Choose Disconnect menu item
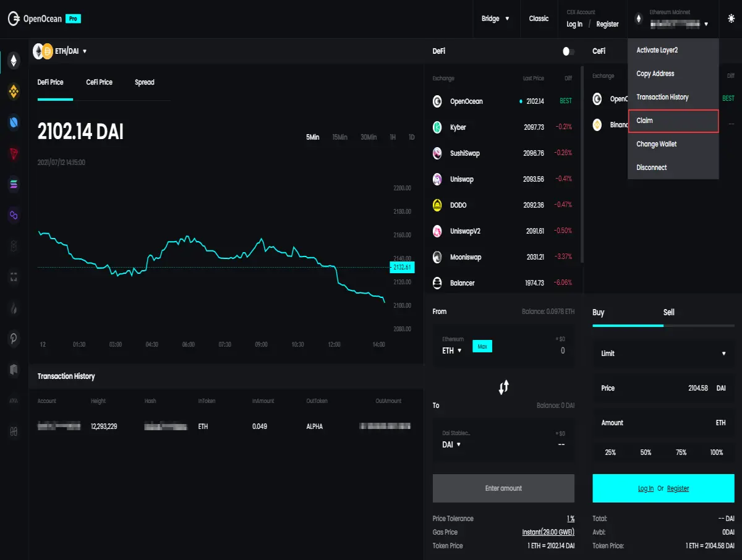This screenshot has height=560, width=742. [673, 168]
